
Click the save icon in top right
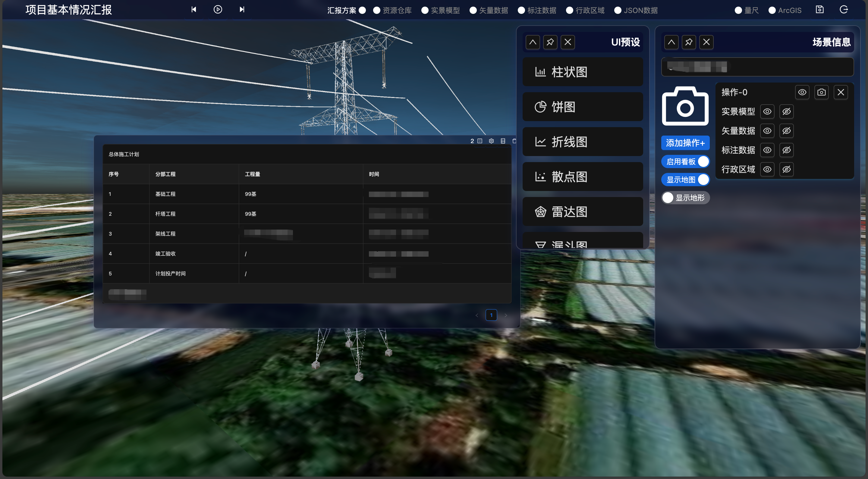(819, 9)
